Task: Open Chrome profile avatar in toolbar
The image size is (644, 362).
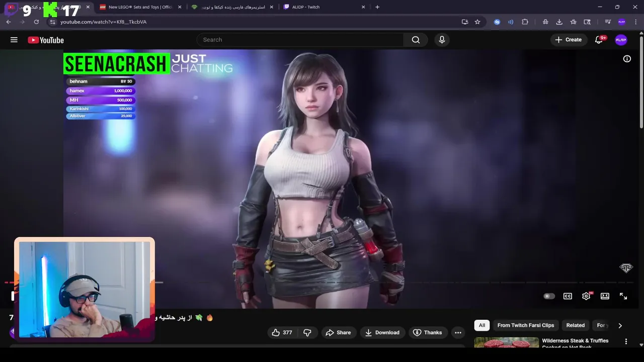Action: (x=622, y=22)
